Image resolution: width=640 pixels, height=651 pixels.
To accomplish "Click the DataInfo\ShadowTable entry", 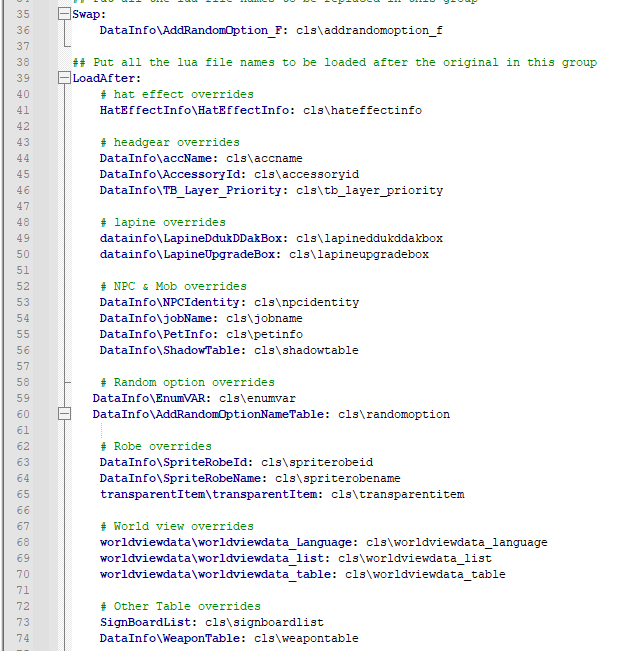I will (228, 350).
